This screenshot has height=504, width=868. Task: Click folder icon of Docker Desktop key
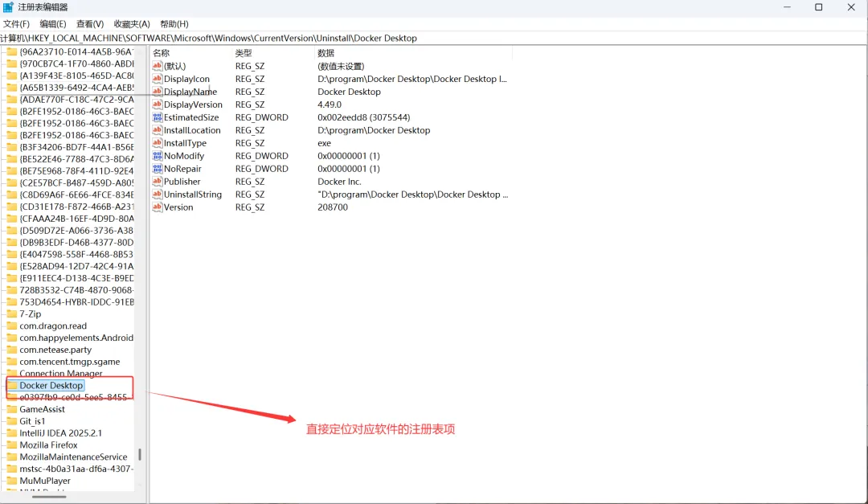11,386
